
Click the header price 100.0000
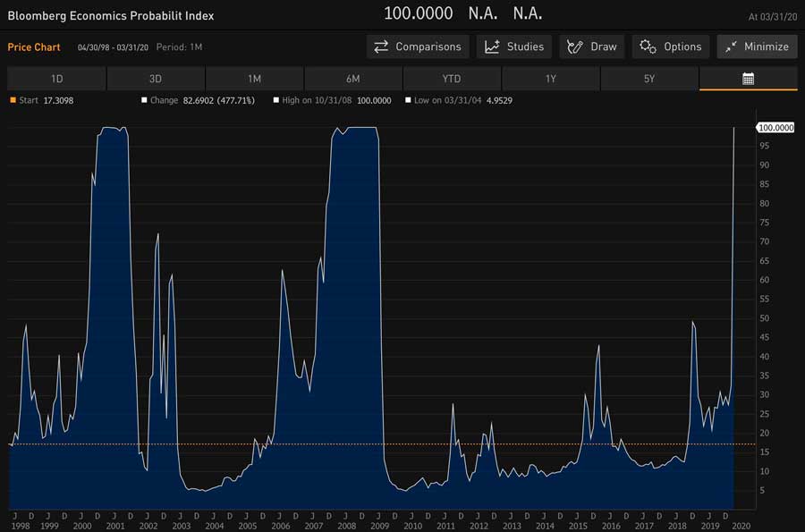[419, 13]
